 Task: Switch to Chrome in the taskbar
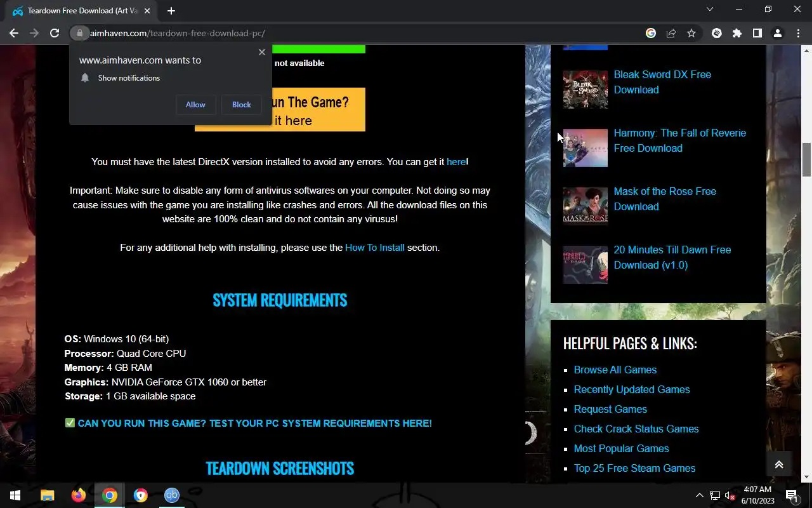[x=110, y=495]
